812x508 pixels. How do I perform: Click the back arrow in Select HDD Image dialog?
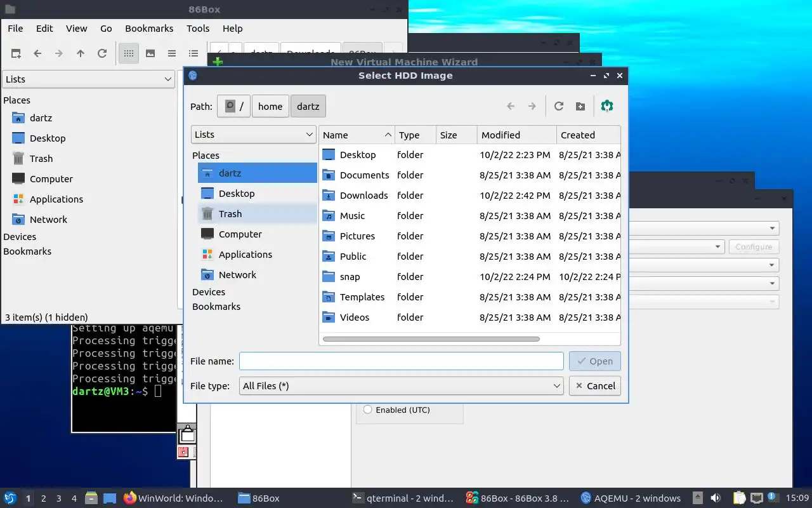pyautogui.click(x=511, y=106)
